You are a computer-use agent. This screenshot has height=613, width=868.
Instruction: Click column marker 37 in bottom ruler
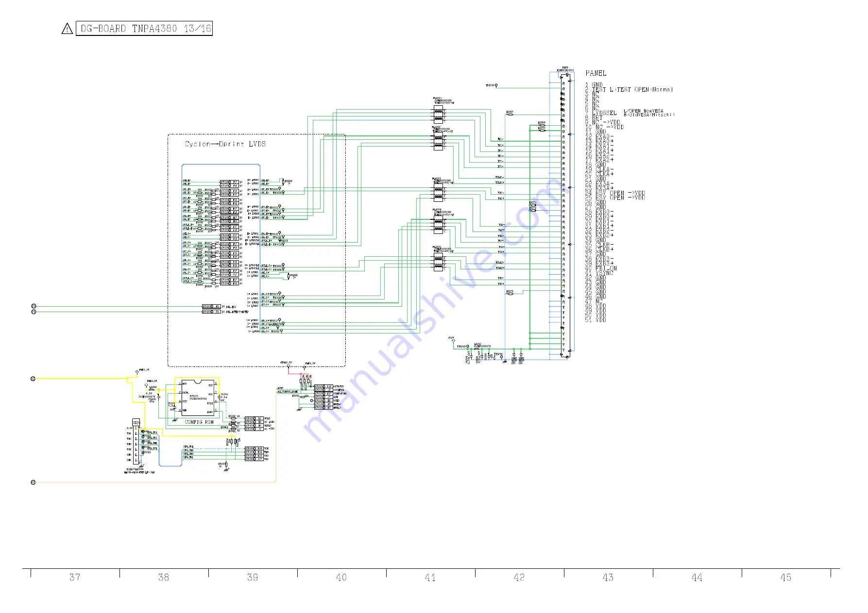coord(75,578)
